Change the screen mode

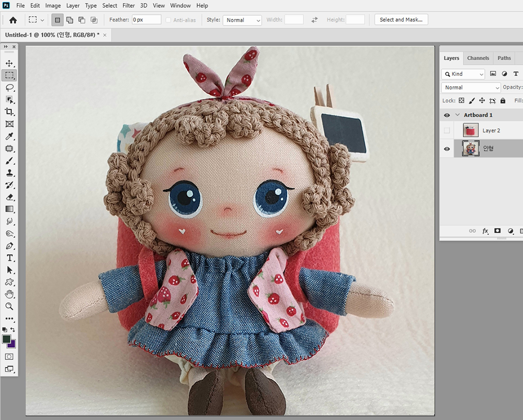pyautogui.click(x=9, y=369)
